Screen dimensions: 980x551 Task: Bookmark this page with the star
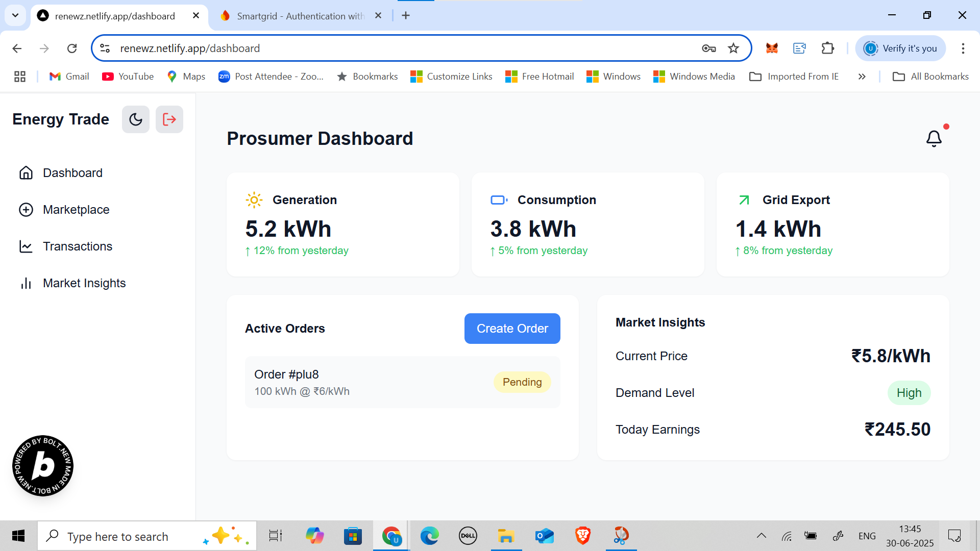[x=733, y=48]
